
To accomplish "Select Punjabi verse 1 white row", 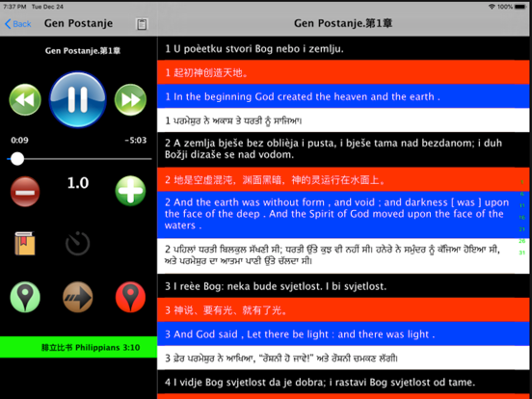I will tap(343, 120).
